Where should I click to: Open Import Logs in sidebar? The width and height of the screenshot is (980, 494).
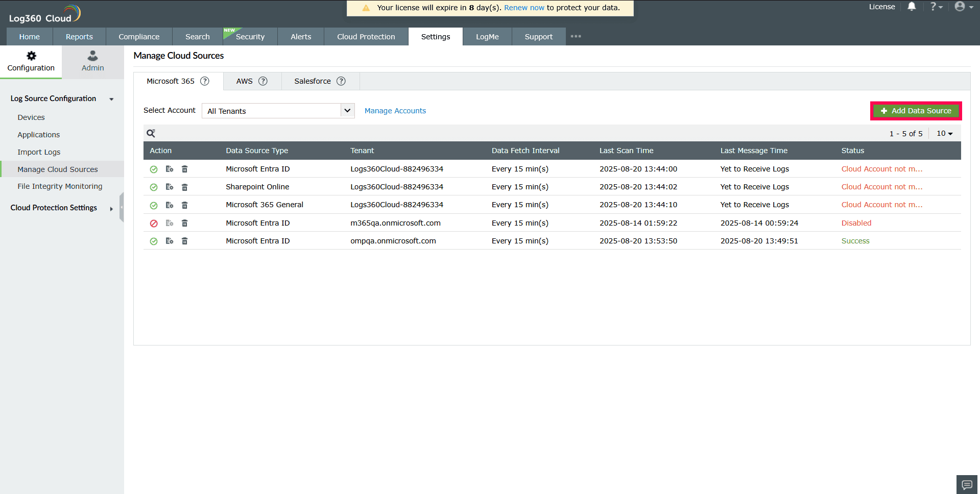39,152
